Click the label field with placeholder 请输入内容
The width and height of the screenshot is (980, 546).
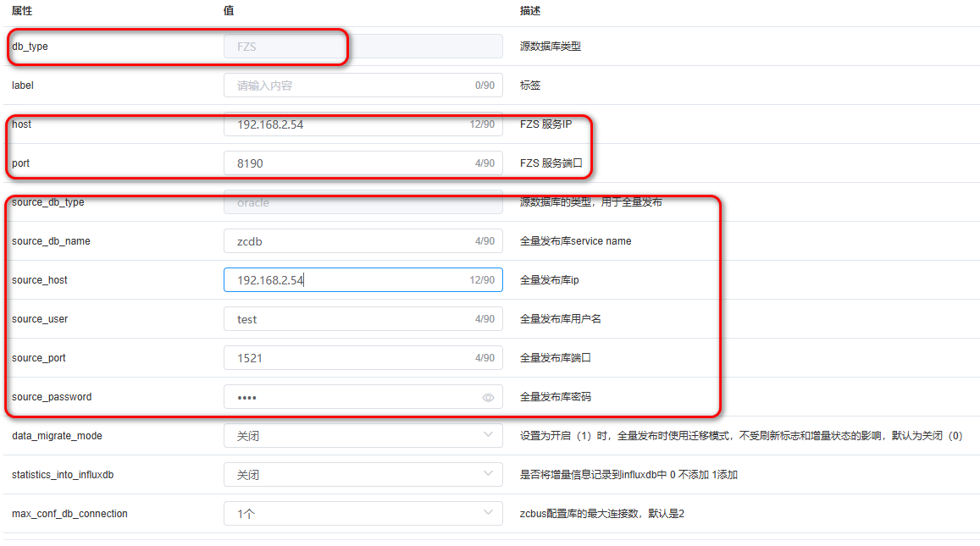tap(347, 85)
